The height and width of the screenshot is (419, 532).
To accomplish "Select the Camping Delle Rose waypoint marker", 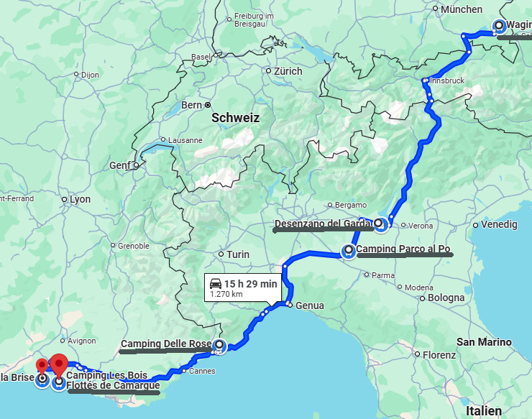I will coord(220,346).
